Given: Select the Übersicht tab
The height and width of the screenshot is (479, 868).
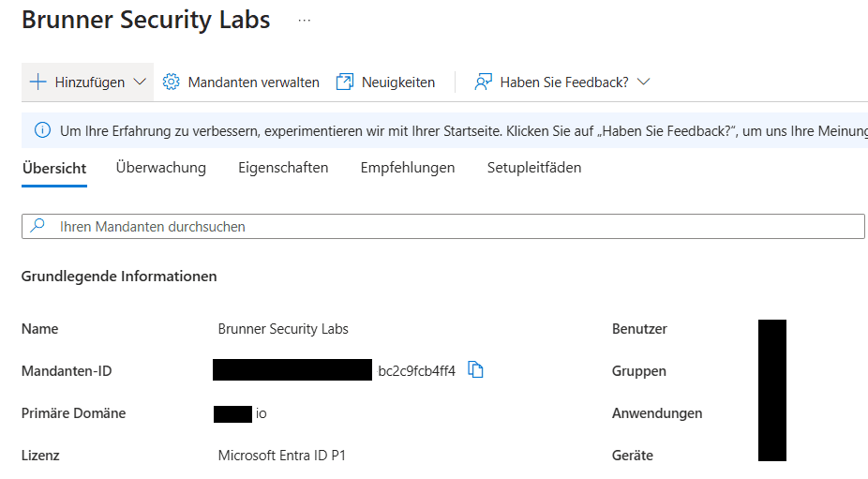Looking at the screenshot, I should [x=54, y=169].
